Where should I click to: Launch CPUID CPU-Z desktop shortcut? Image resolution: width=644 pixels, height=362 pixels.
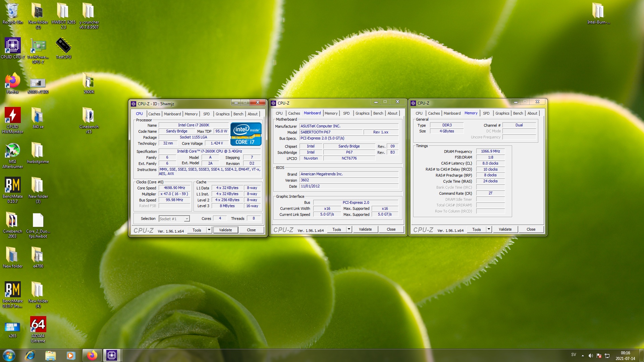[x=12, y=48]
